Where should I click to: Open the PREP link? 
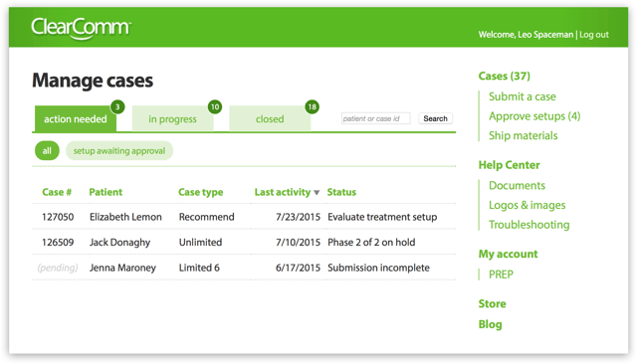click(501, 274)
